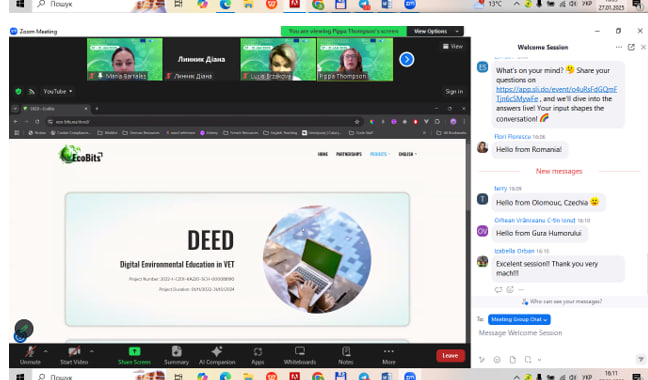The height and width of the screenshot is (380, 648).
Task: Unmute the microphone
Action: click(30, 356)
